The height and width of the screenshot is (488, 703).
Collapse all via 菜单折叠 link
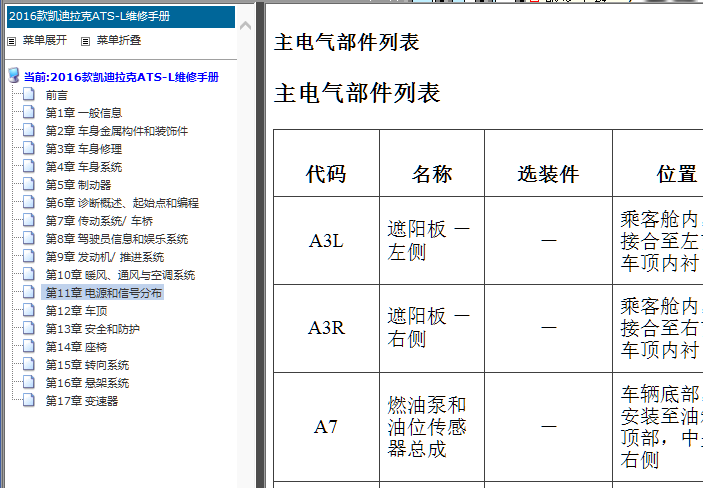[x=119, y=40]
